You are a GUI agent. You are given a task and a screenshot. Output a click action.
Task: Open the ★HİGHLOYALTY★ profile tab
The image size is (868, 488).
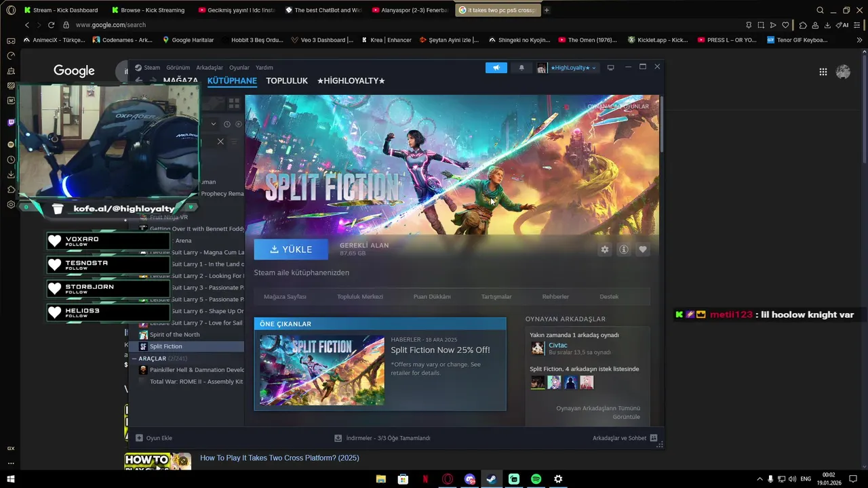(351, 81)
